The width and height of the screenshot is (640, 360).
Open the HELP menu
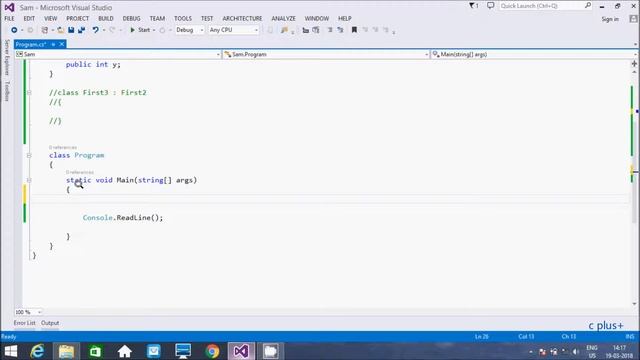(344, 19)
